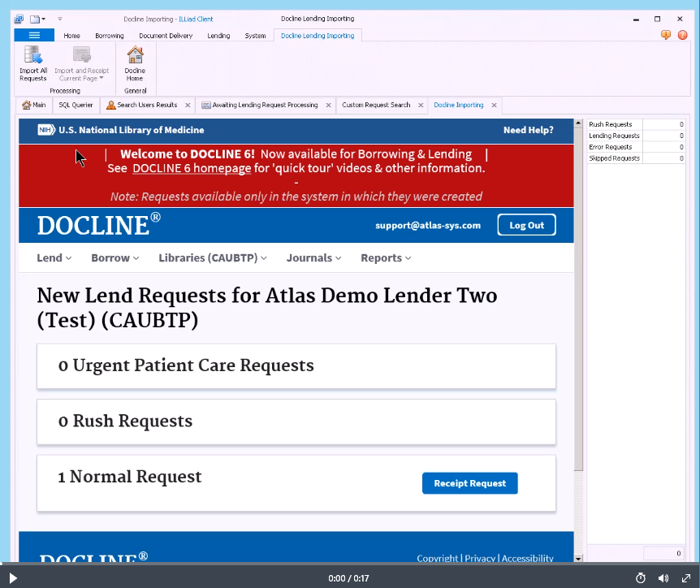700x588 pixels.
Task: Switch to the Main tab
Action: [x=34, y=105]
